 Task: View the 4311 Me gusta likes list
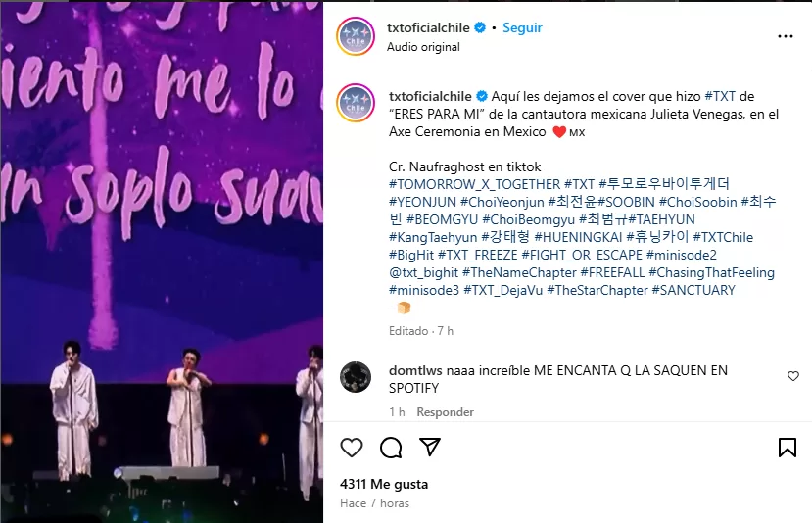coord(384,484)
